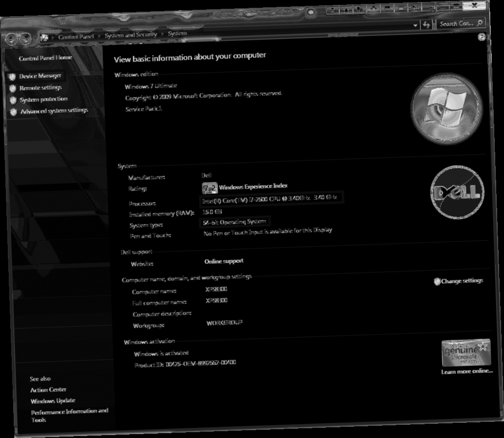Expand the chevron after System and Security
Screen dimensions: 504x438
point(162,34)
